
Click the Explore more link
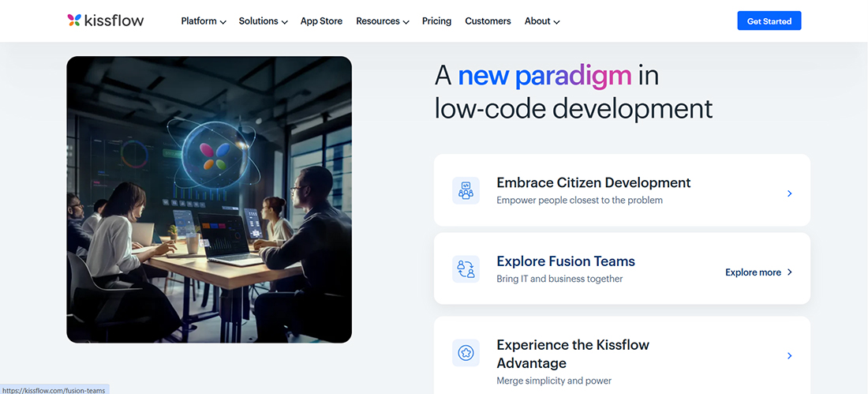click(753, 272)
